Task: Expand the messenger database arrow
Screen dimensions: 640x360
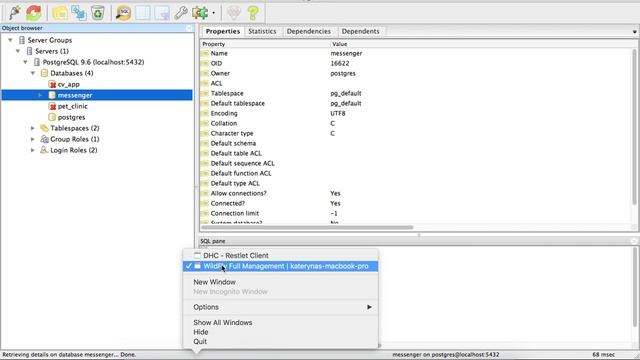Action: (x=40, y=95)
